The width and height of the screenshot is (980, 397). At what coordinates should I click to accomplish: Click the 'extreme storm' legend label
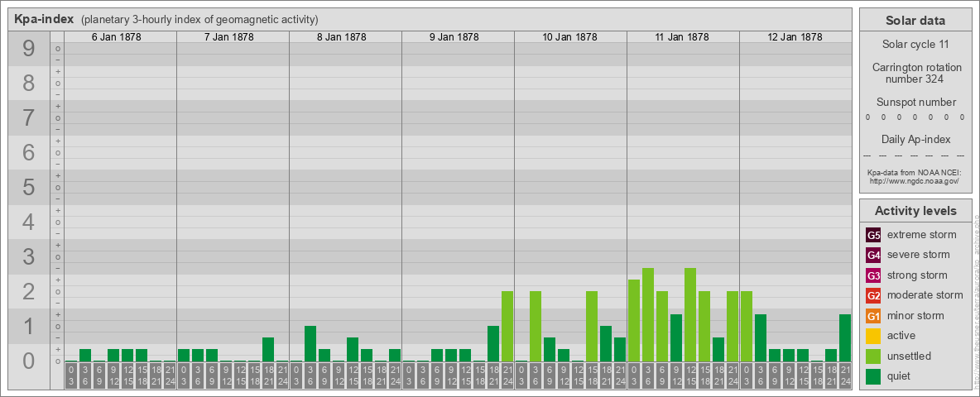pos(922,235)
